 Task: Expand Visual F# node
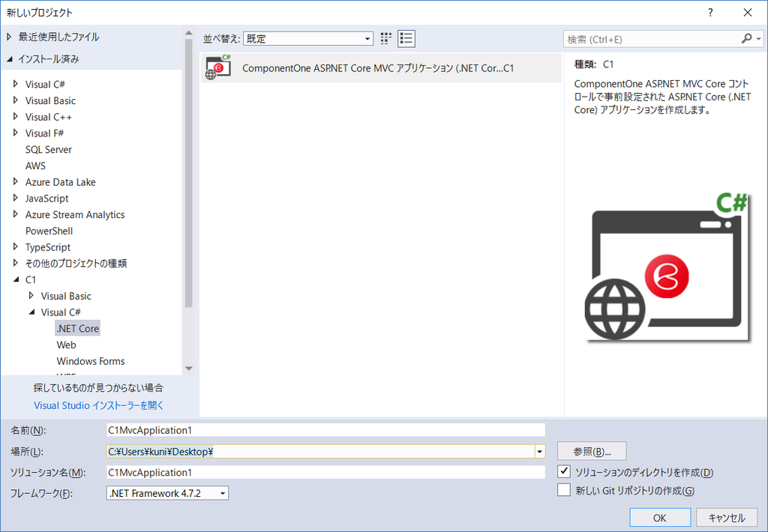(15, 133)
